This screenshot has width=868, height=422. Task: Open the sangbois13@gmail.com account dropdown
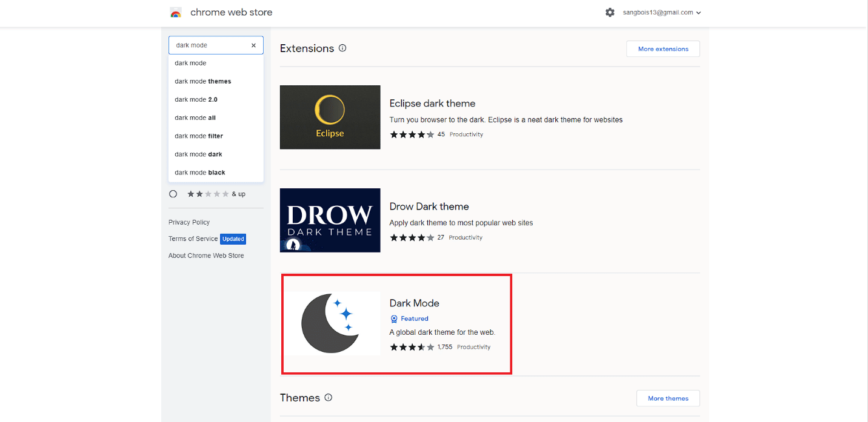click(x=662, y=12)
